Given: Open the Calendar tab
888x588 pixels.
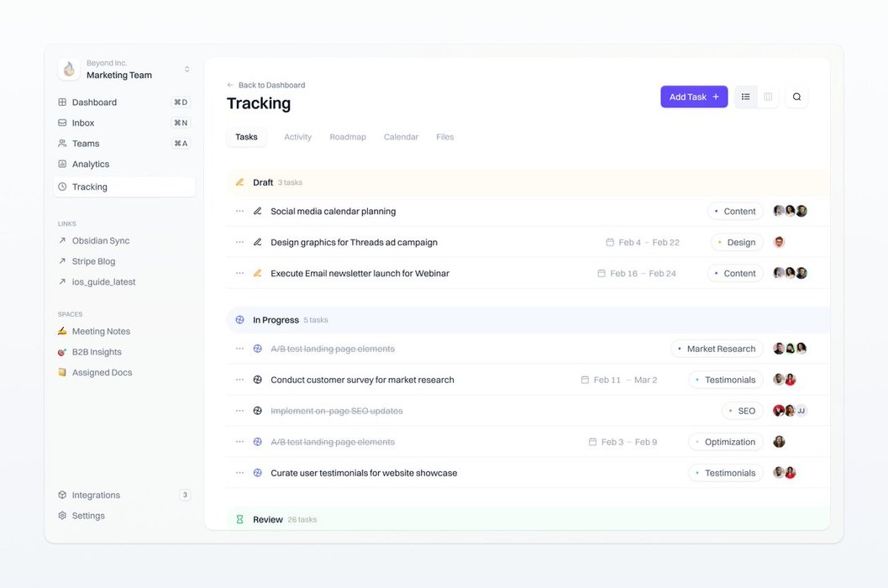Looking at the screenshot, I should 401,137.
